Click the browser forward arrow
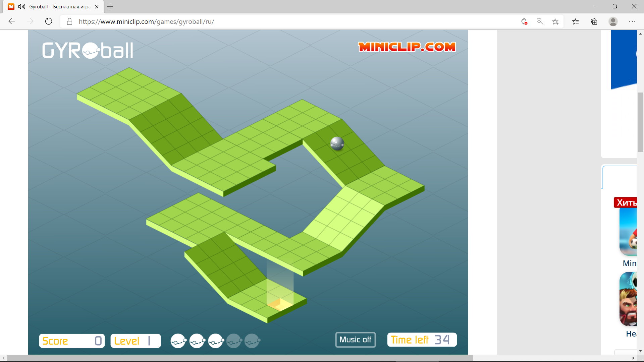644x362 pixels. pos(30,21)
